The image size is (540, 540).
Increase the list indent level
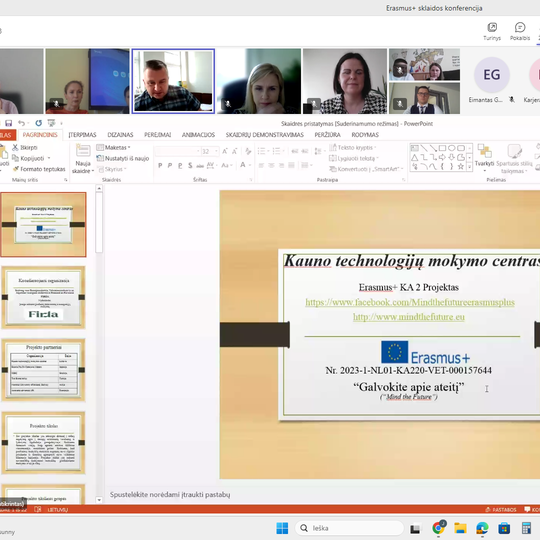pyautogui.click(x=305, y=151)
